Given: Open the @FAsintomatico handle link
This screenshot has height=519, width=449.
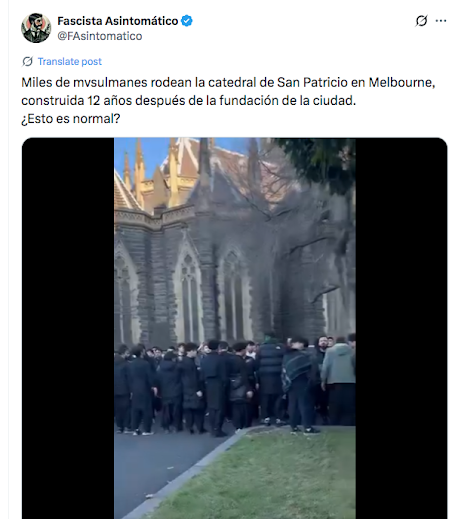Looking at the screenshot, I should 100,36.
